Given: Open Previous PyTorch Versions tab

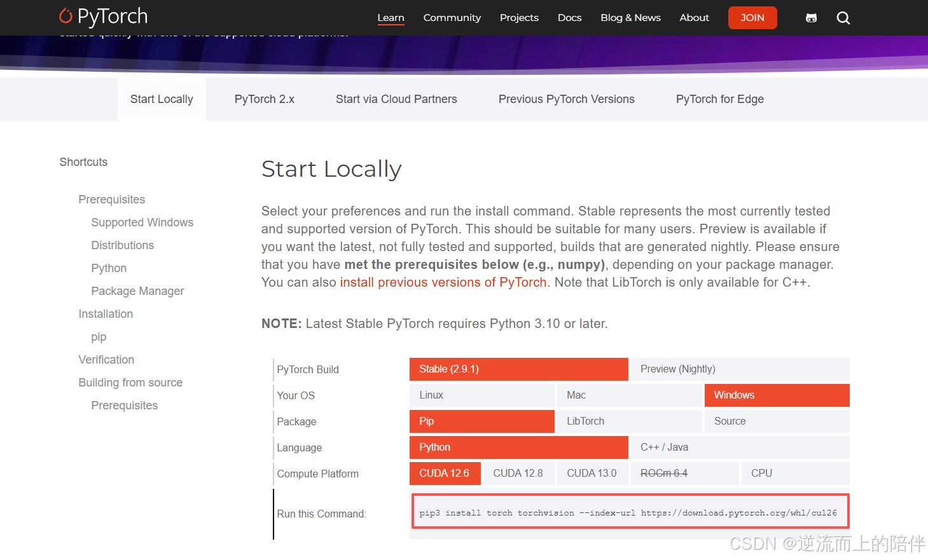Looking at the screenshot, I should (567, 99).
